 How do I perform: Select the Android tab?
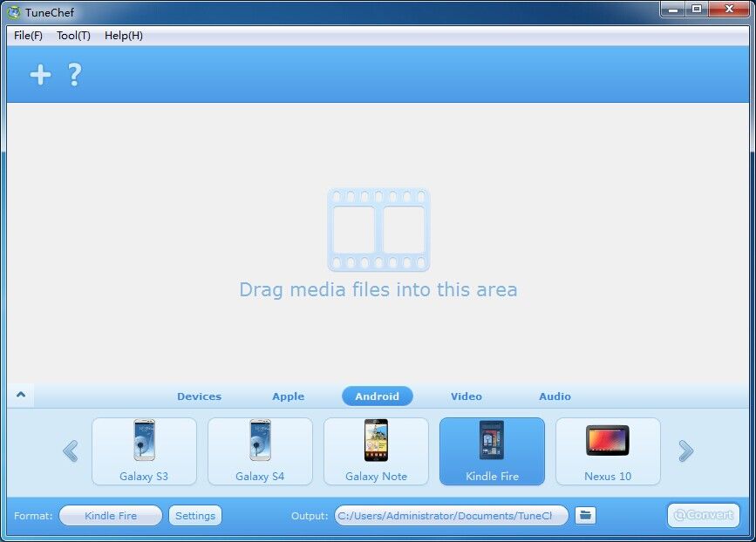tap(377, 396)
